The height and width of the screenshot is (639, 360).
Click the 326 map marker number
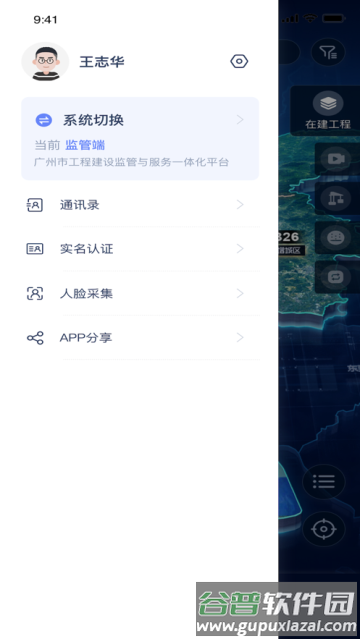tap(289, 237)
